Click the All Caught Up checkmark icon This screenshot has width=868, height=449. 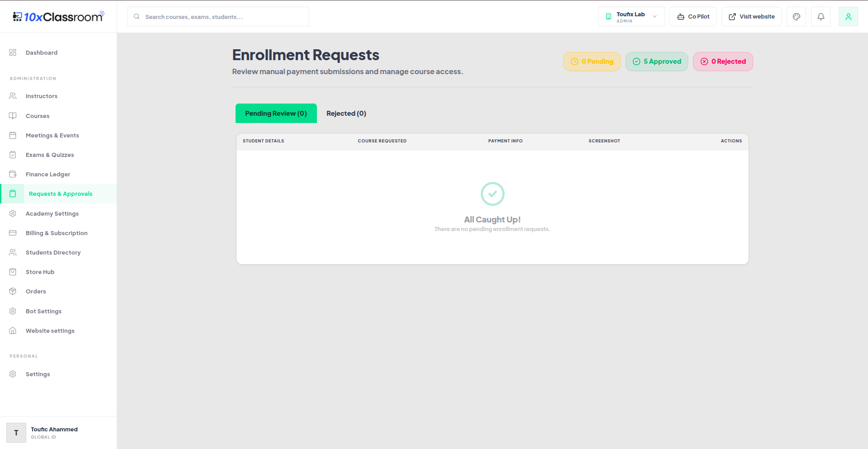[492, 194]
